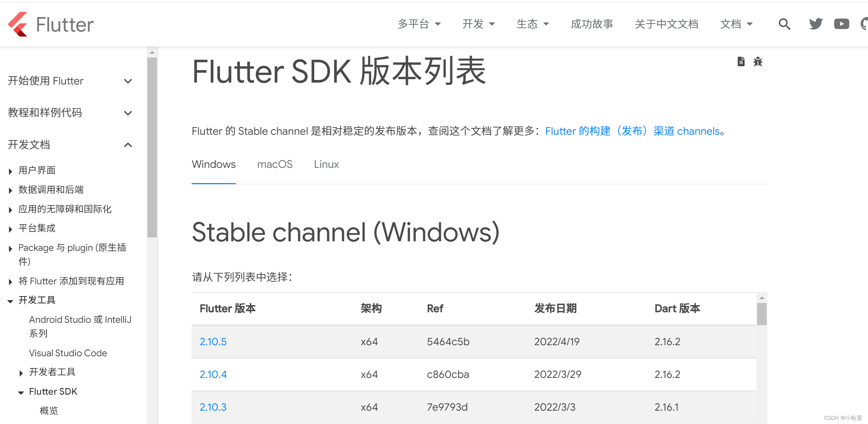Click the Flutter 版本 column header

click(228, 308)
